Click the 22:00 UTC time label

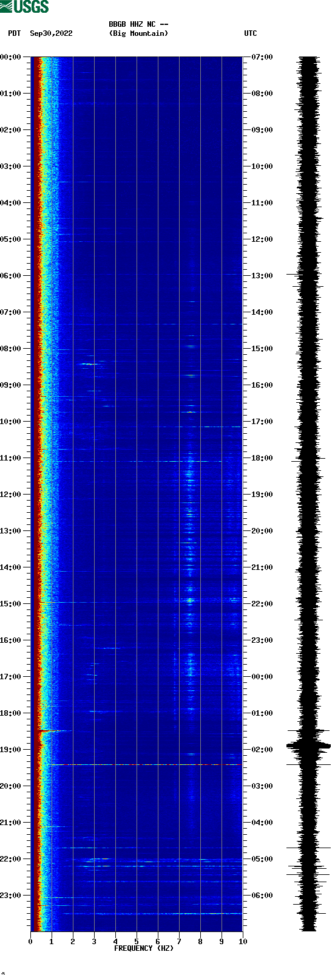point(262,604)
